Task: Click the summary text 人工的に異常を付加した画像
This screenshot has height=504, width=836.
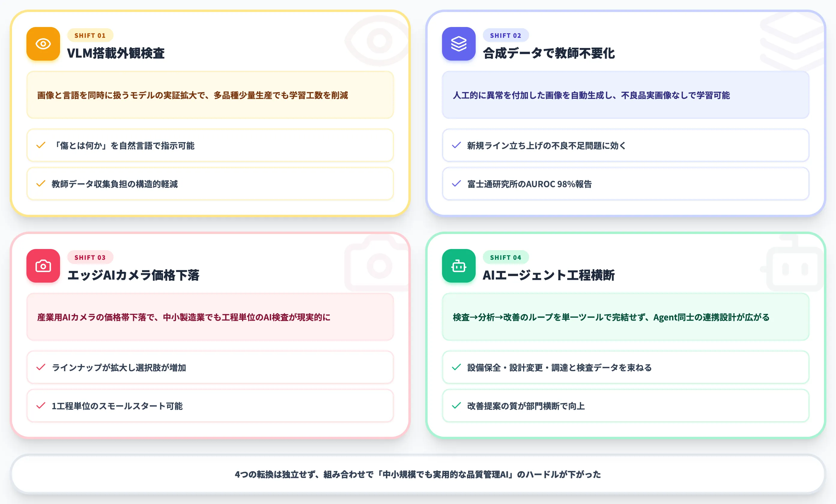Action: 591,95
